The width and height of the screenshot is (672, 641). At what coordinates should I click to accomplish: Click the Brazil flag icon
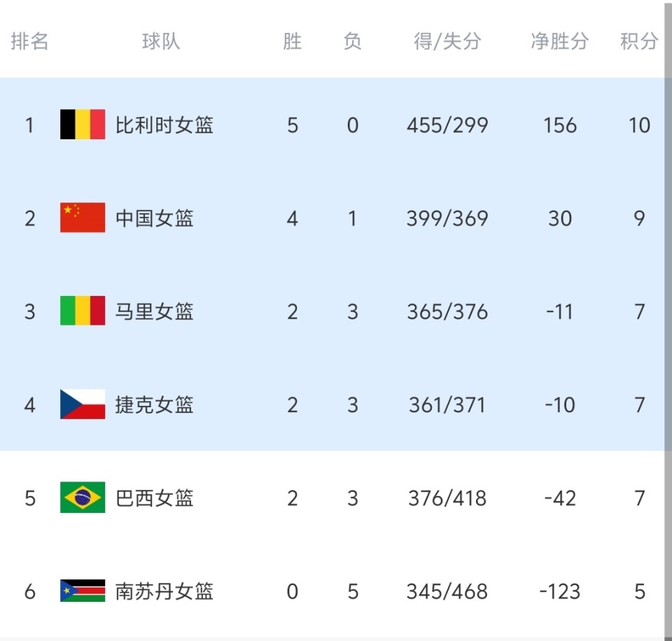83,498
